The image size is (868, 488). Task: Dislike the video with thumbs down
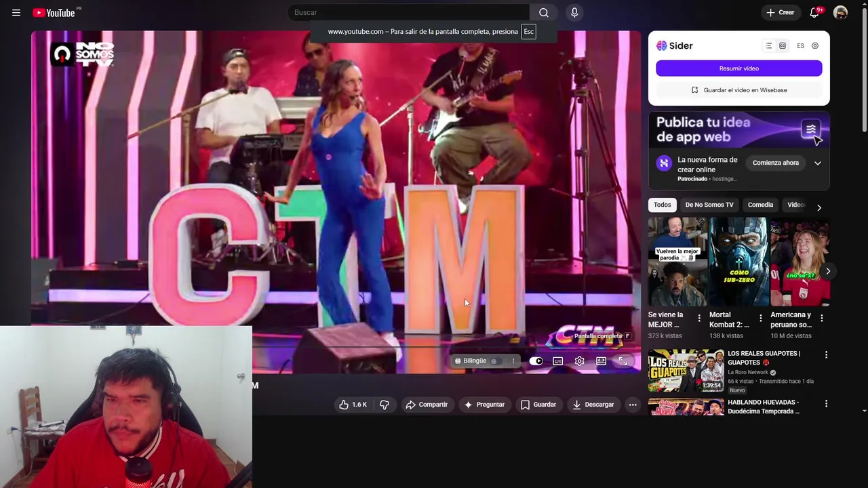point(384,405)
